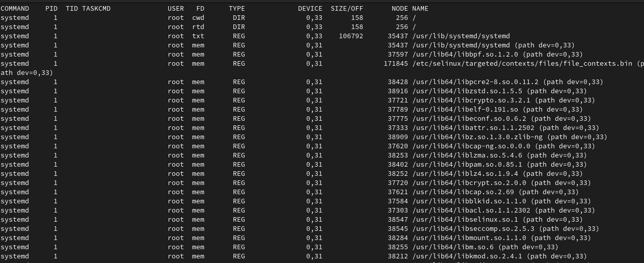
Task: Click the COMMAND column header
Action: click(x=15, y=9)
